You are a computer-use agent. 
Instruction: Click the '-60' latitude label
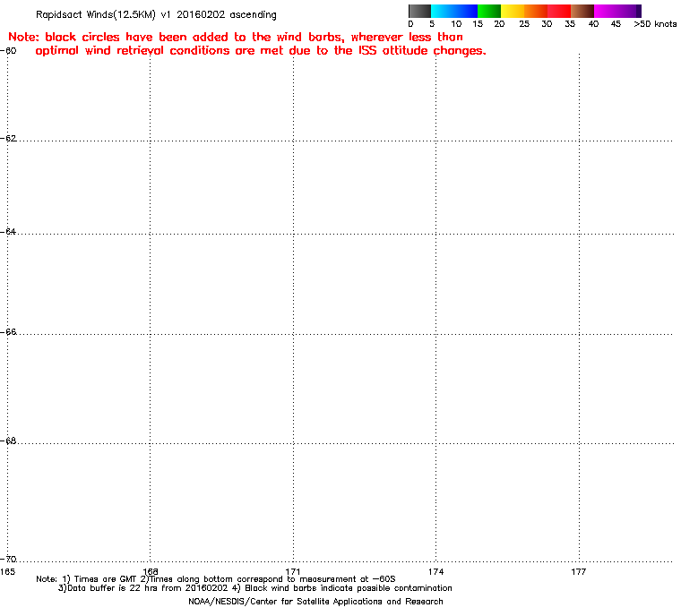[x=8, y=51]
